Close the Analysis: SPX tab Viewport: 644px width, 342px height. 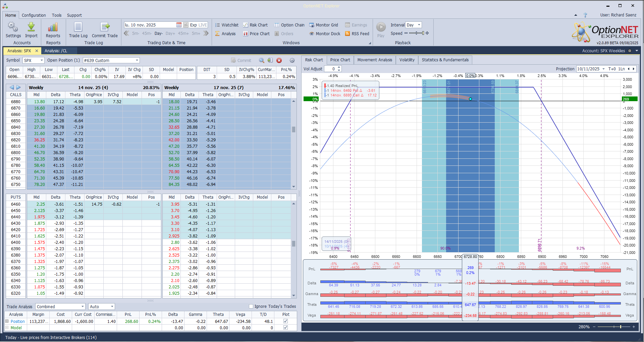[x=37, y=51]
